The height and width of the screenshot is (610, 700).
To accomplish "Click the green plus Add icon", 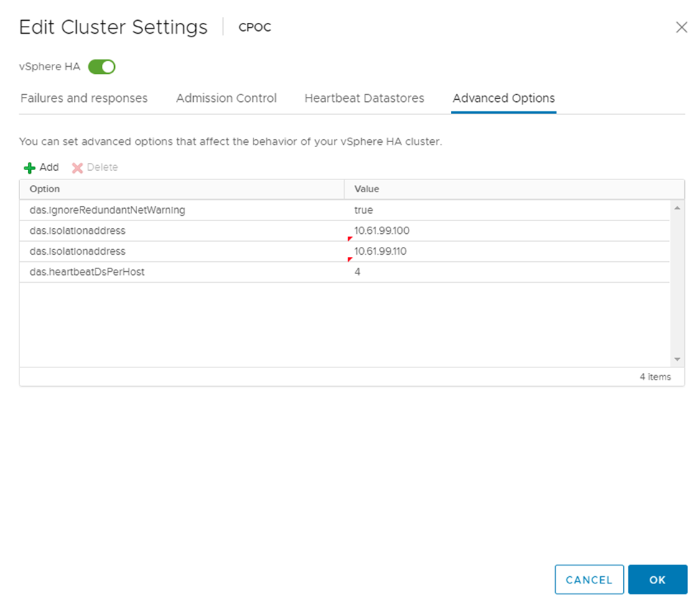I will (x=29, y=168).
